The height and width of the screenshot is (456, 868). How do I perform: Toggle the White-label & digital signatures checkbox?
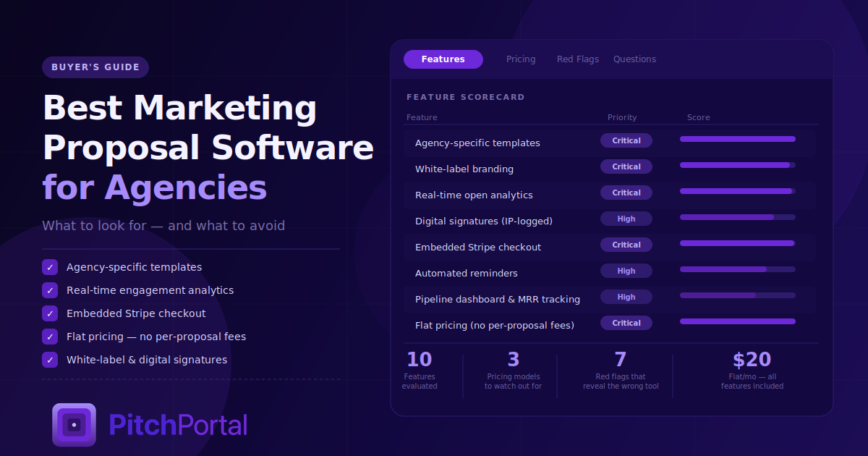coord(50,360)
